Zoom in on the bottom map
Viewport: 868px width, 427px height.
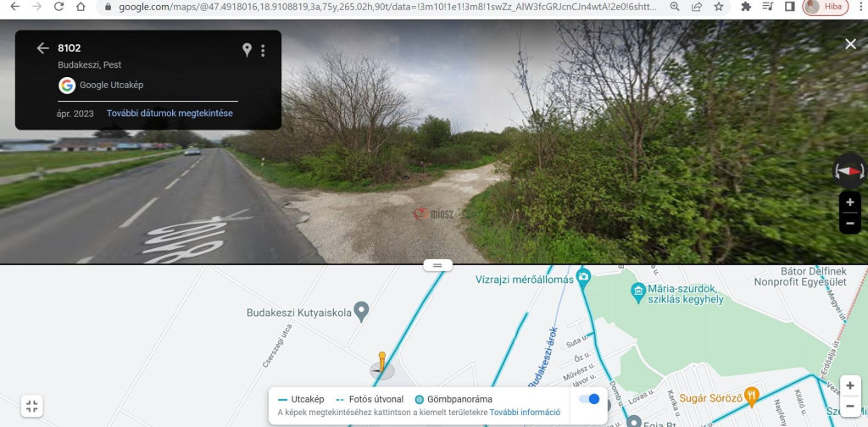850,385
